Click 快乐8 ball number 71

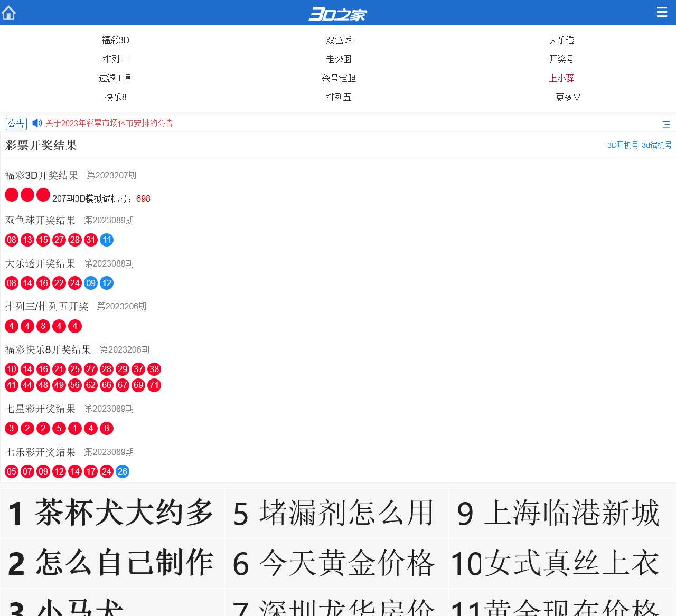(x=154, y=385)
